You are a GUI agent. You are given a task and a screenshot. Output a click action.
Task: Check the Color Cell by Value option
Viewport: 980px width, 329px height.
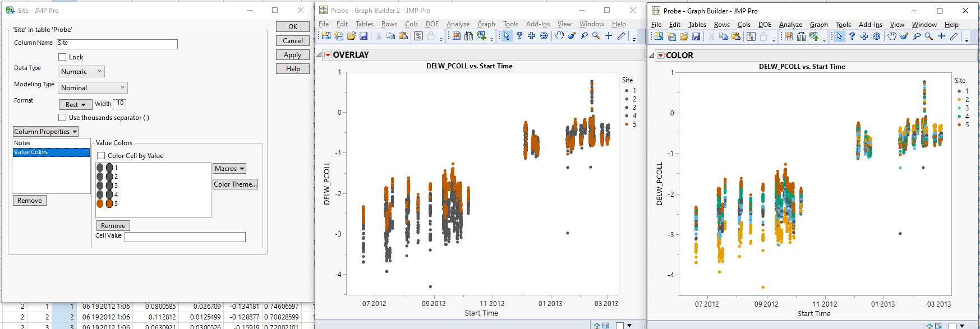(x=101, y=156)
